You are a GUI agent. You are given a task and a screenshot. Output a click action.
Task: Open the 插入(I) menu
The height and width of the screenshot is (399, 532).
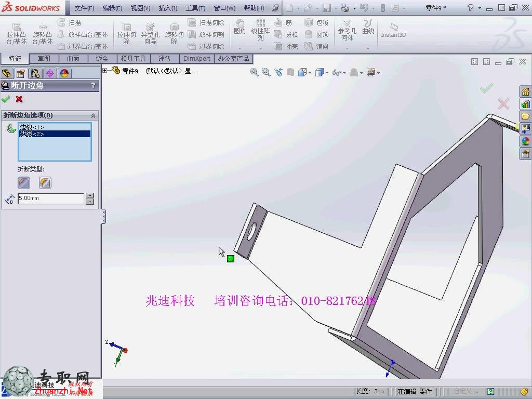(x=168, y=8)
